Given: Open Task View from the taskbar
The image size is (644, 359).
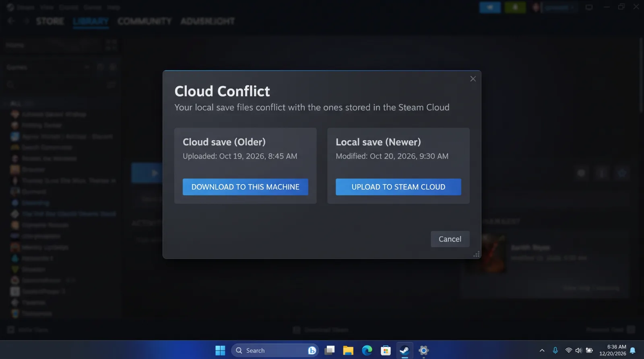Looking at the screenshot, I should [x=330, y=351].
